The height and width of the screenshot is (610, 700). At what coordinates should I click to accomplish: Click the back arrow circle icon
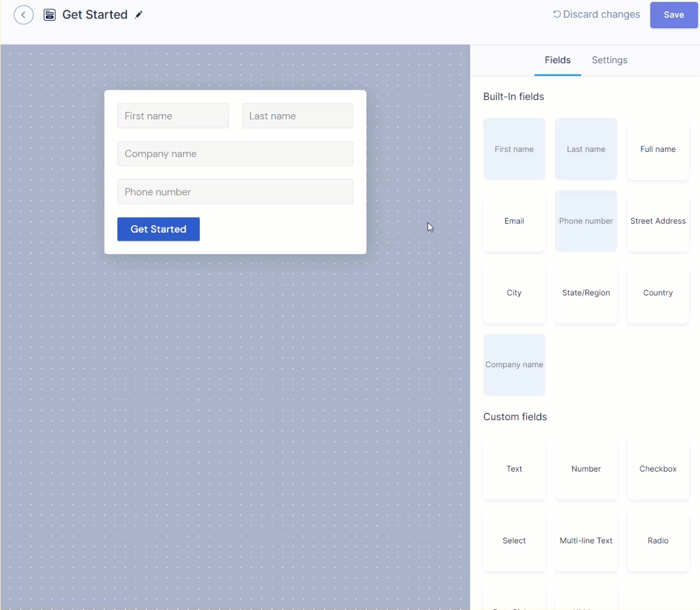pyautogui.click(x=23, y=15)
